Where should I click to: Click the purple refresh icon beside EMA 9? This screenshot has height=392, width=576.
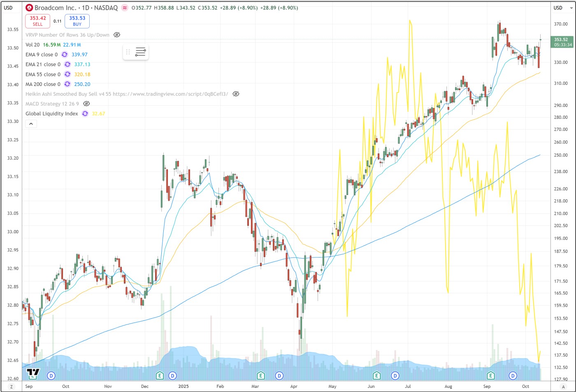click(65, 55)
